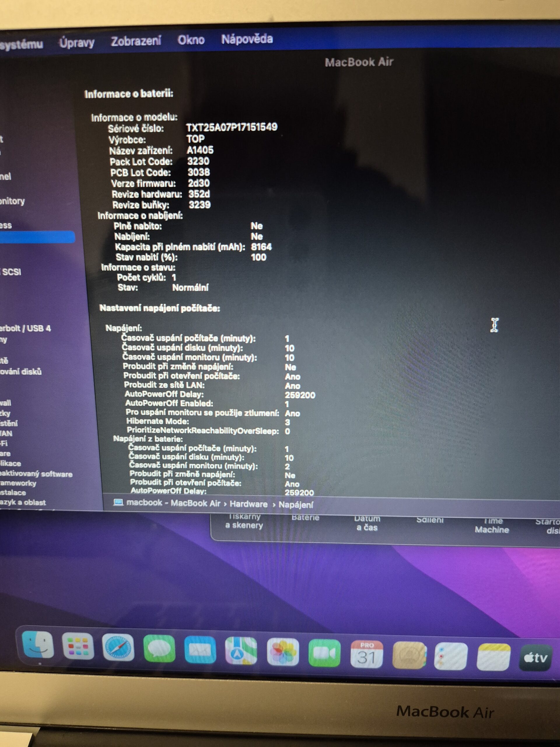Open the Contacts app in Dock
Viewport: 560px width, 747px height.
(409, 655)
